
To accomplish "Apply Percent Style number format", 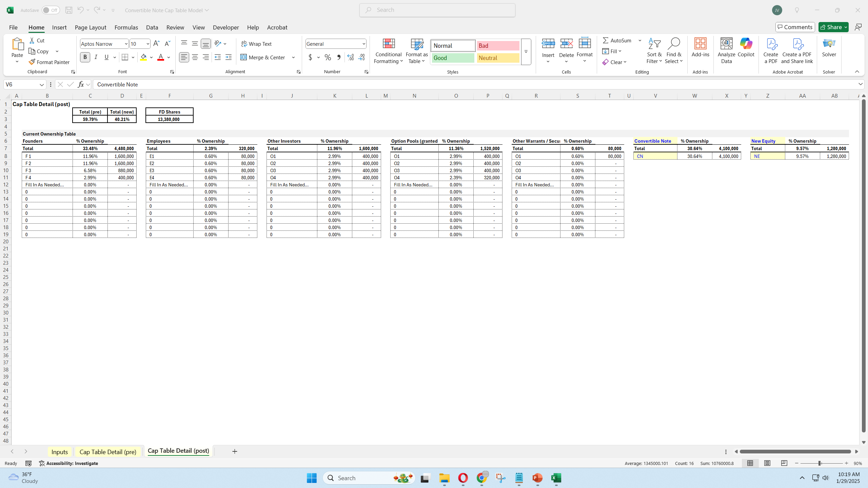I will pyautogui.click(x=328, y=58).
